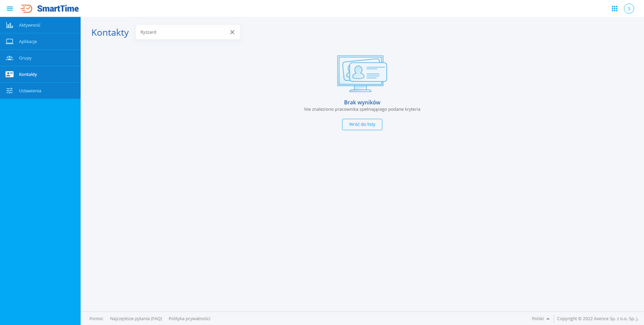Click the Ustawienia sliders icon
This screenshot has height=325, width=644.
click(x=9, y=91)
